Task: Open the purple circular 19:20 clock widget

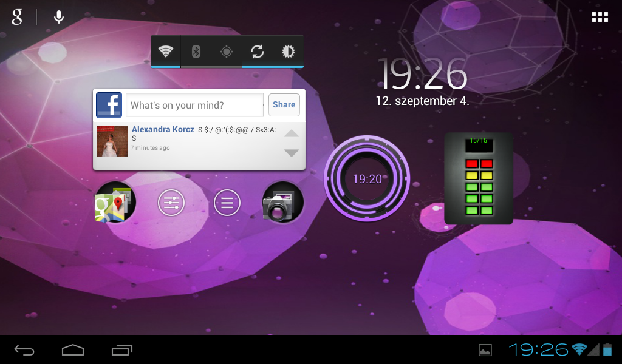Action: pos(367,178)
